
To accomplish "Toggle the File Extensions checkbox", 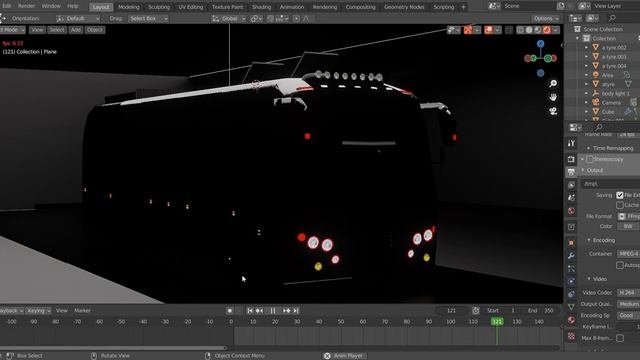I will pos(620,195).
